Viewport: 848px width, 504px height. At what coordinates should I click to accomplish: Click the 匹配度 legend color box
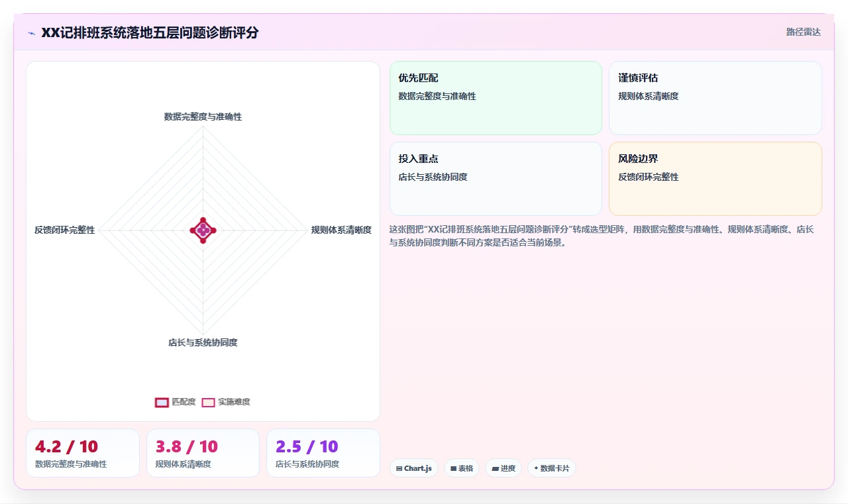tap(162, 402)
